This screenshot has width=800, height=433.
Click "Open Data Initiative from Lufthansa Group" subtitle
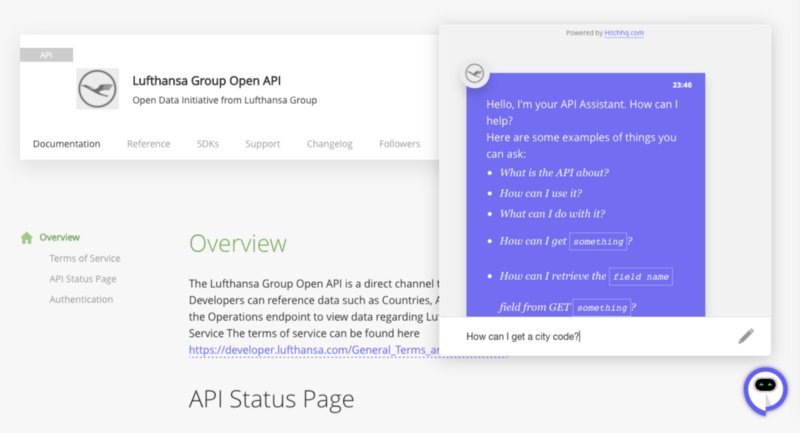point(224,100)
